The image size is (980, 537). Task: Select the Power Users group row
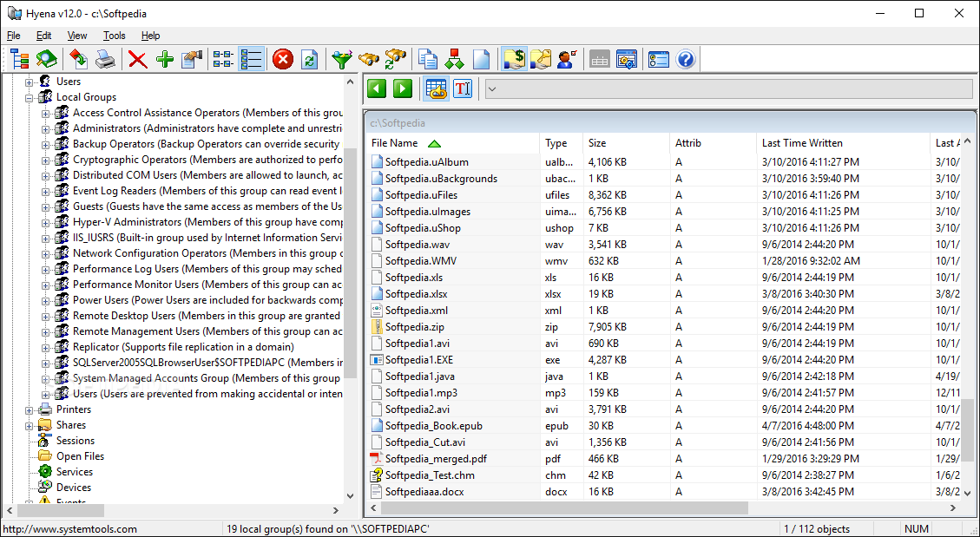point(207,299)
